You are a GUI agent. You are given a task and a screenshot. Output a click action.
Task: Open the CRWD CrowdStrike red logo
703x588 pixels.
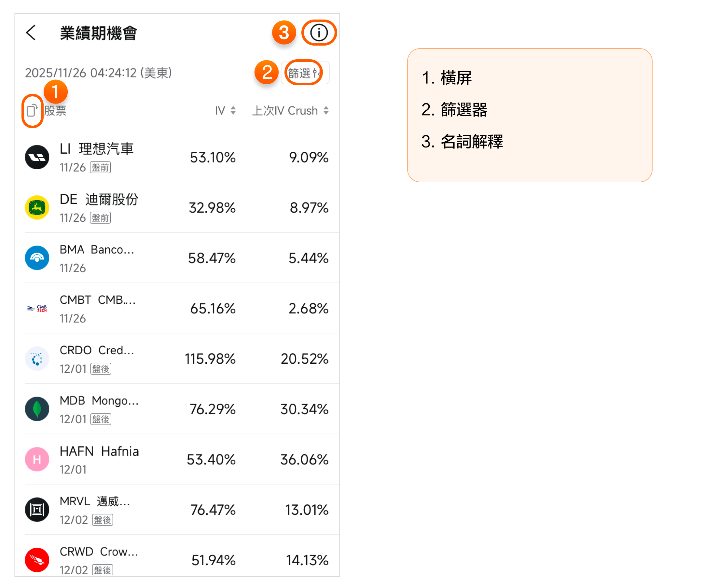click(37, 560)
